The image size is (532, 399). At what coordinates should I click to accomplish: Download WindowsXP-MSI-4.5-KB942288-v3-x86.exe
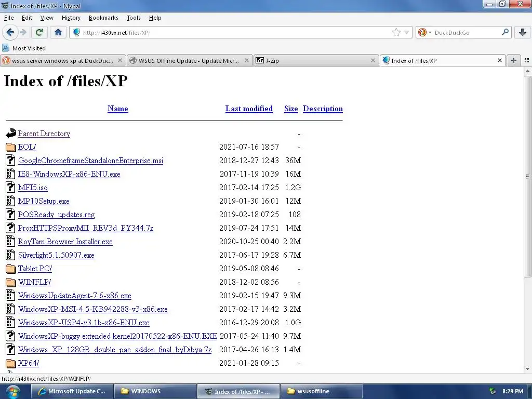point(93,309)
